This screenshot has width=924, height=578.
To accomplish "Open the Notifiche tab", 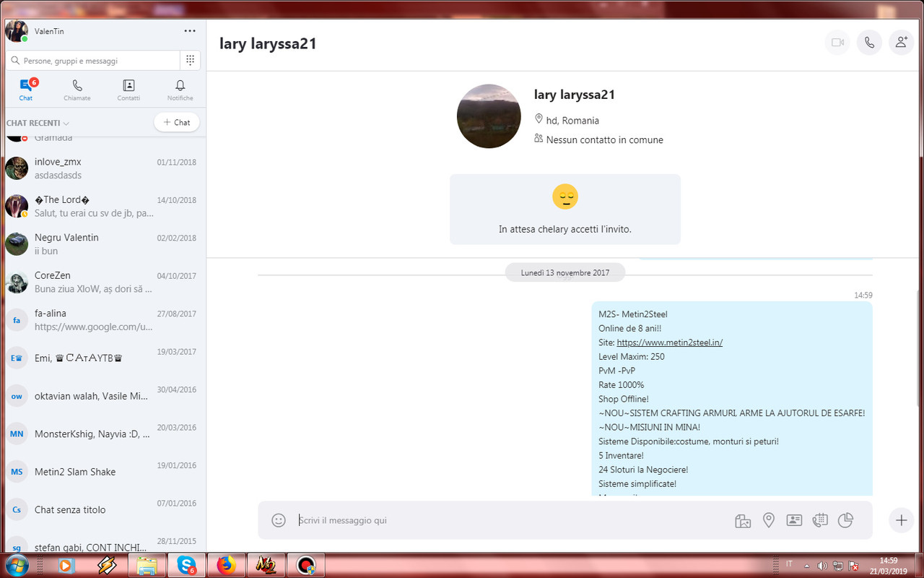I will coord(180,90).
